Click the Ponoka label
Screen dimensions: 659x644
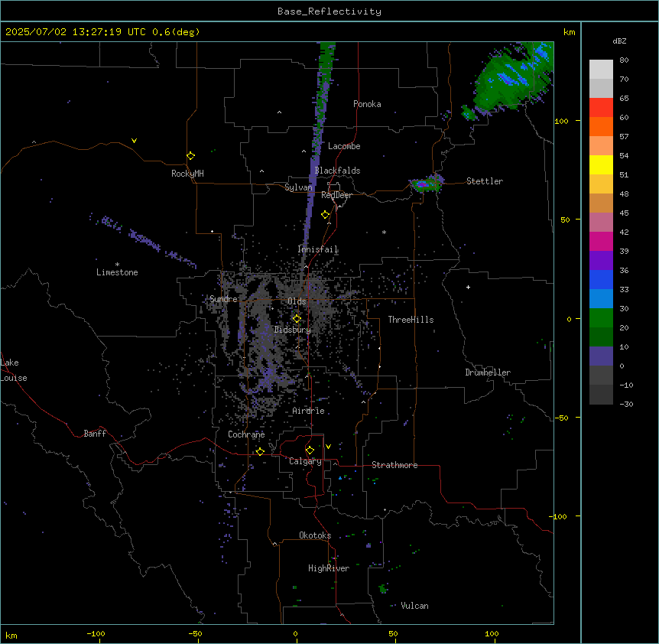pos(367,104)
